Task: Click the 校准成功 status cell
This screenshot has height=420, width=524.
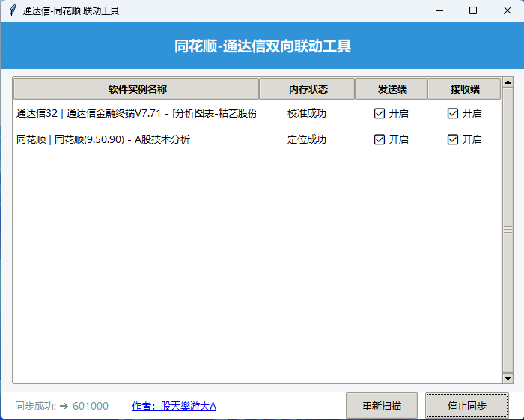Action: [x=306, y=113]
